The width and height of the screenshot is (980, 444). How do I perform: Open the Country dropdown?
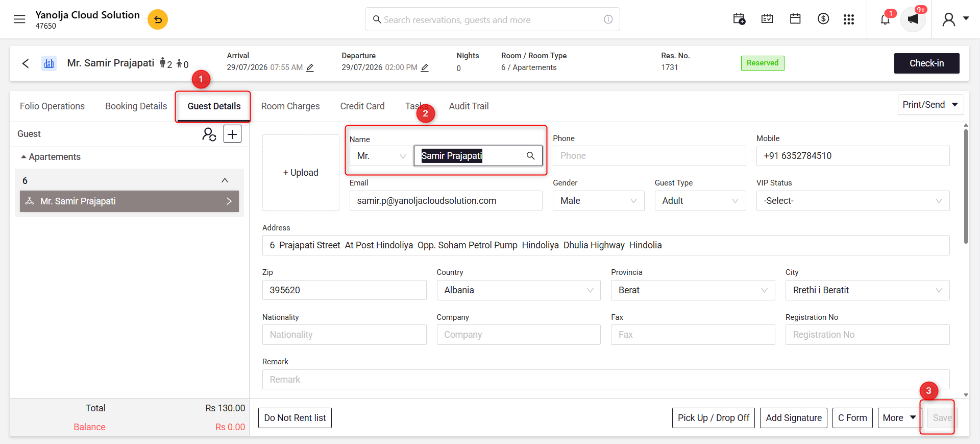click(x=519, y=290)
